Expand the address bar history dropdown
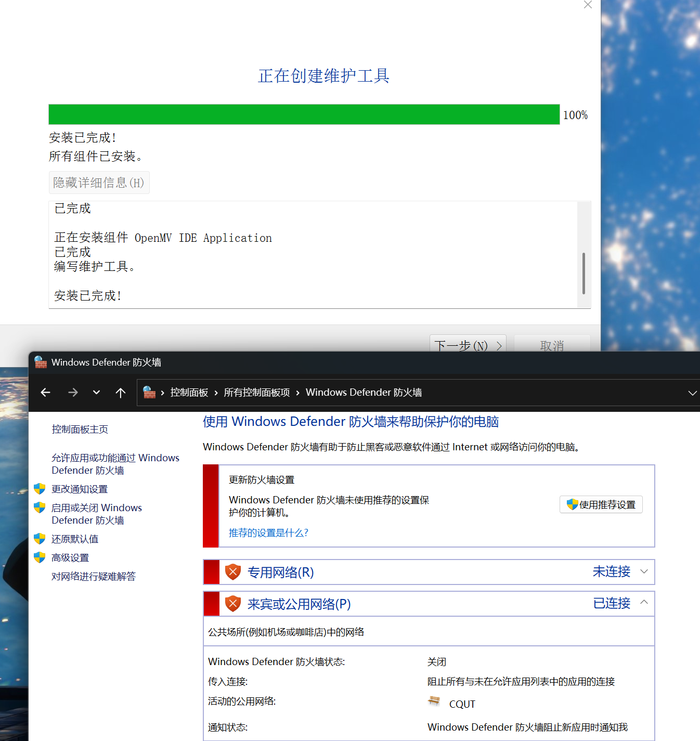This screenshot has height=741, width=700. (x=692, y=393)
